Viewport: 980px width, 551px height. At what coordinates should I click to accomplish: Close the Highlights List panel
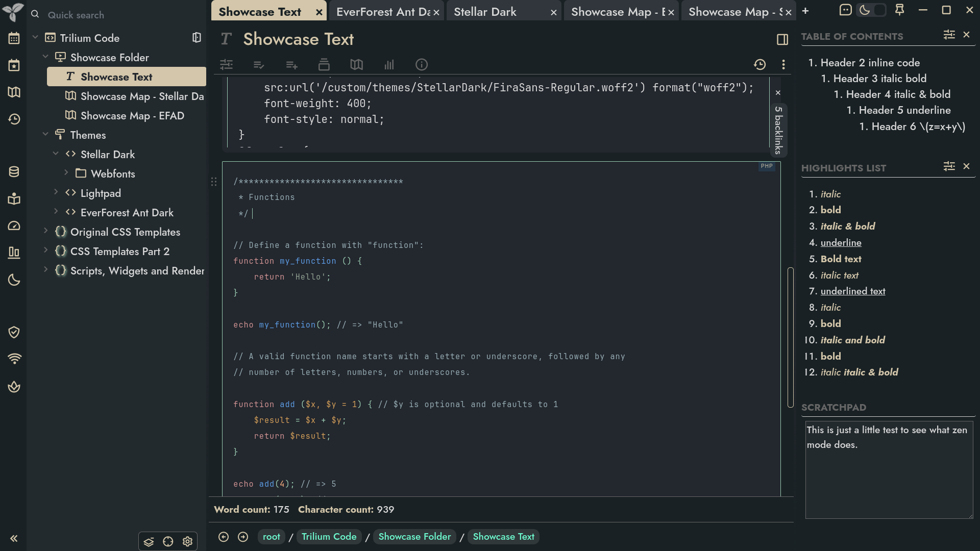[x=966, y=166]
